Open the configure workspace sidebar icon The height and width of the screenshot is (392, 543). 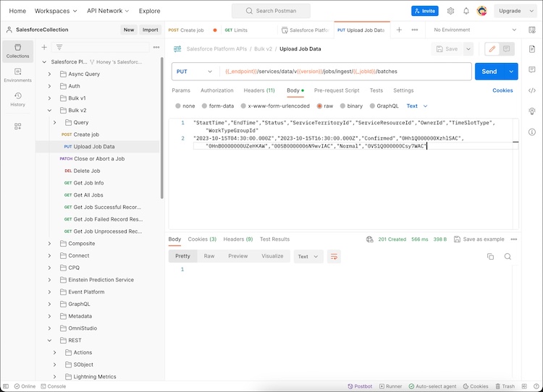(x=17, y=127)
